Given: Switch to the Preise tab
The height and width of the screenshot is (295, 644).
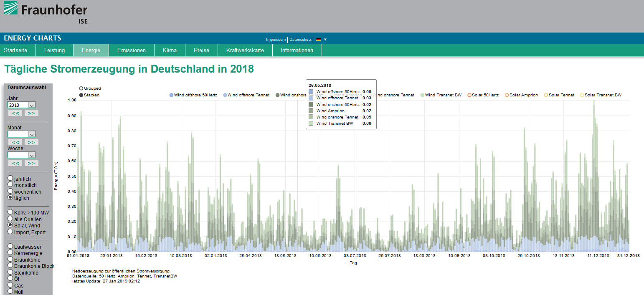Looking at the screenshot, I should [x=201, y=50].
